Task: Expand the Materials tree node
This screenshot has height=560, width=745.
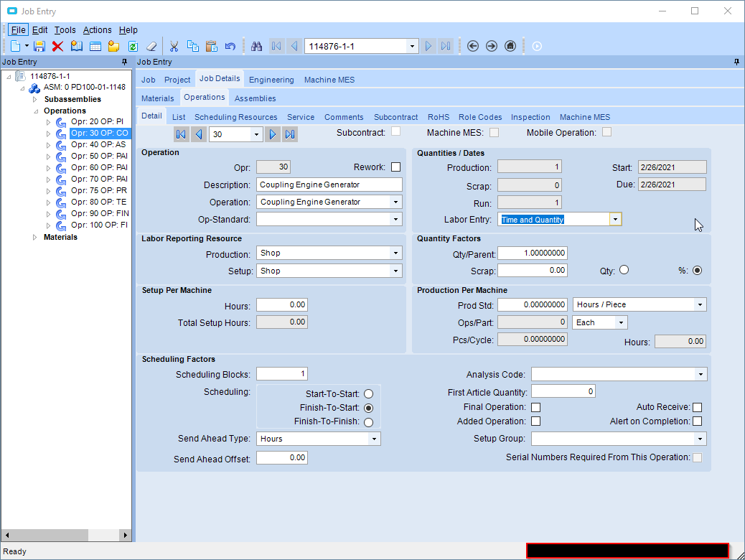Action: point(34,237)
